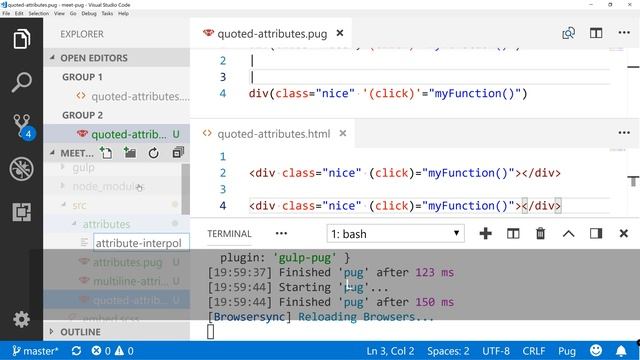The height and width of the screenshot is (360, 640).
Task: Expand the gulp folder
Action: (83, 167)
